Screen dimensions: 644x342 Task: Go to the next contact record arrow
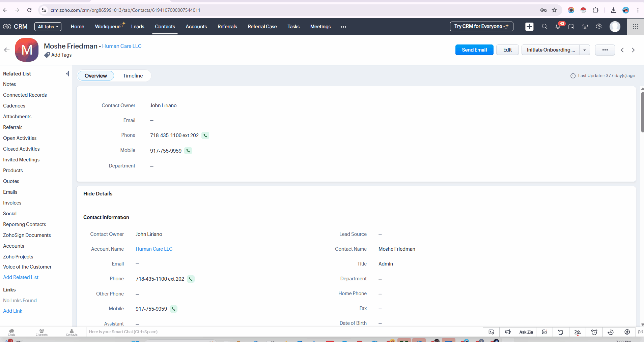633,50
